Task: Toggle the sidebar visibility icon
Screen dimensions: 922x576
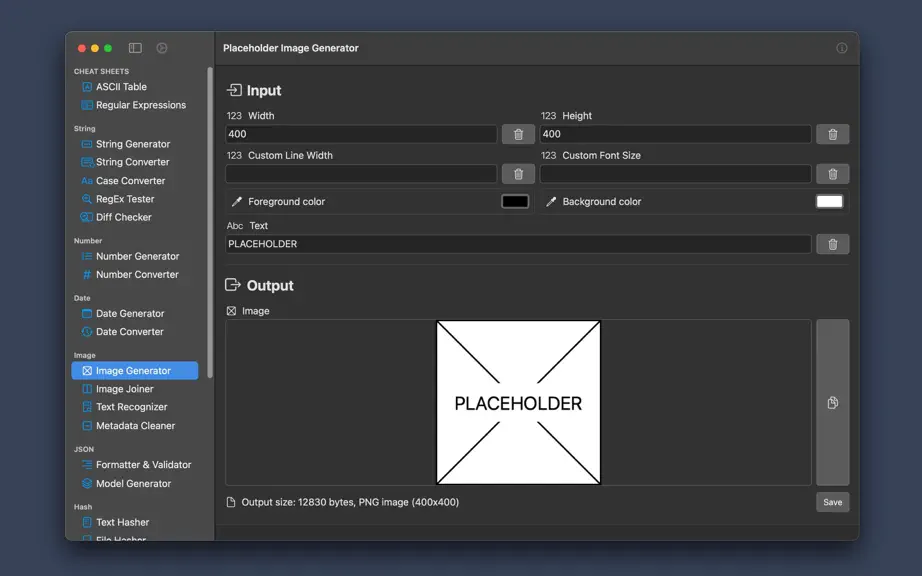Action: 135,48
